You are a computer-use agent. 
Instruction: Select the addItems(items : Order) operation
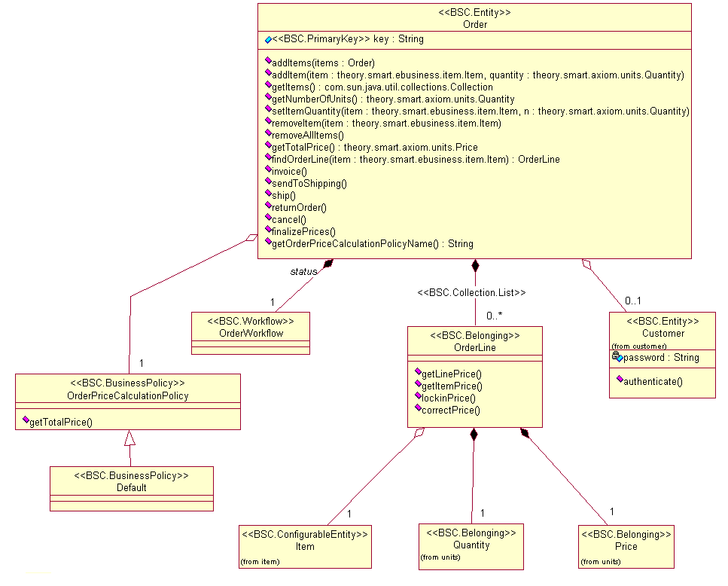pyautogui.click(x=323, y=63)
